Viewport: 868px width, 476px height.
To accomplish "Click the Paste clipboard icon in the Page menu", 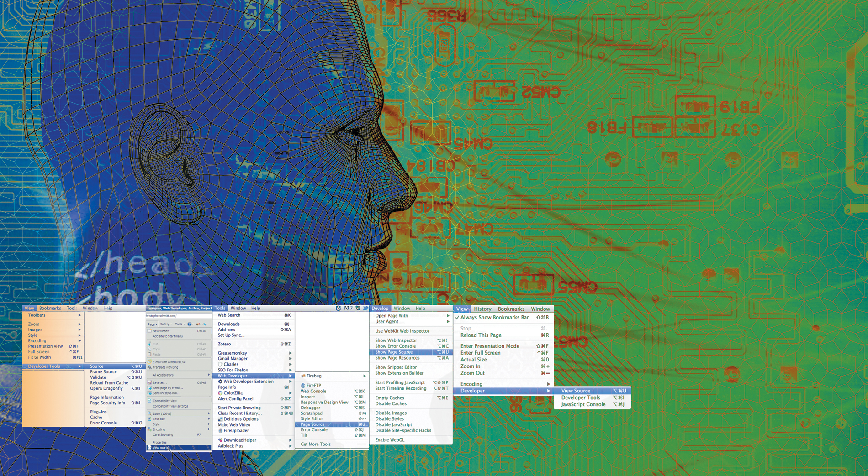I will click(x=149, y=354).
